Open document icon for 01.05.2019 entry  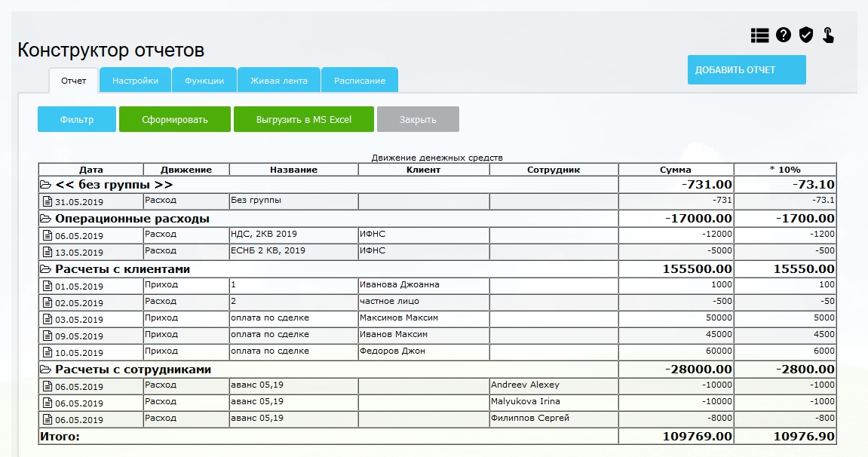[x=47, y=286]
